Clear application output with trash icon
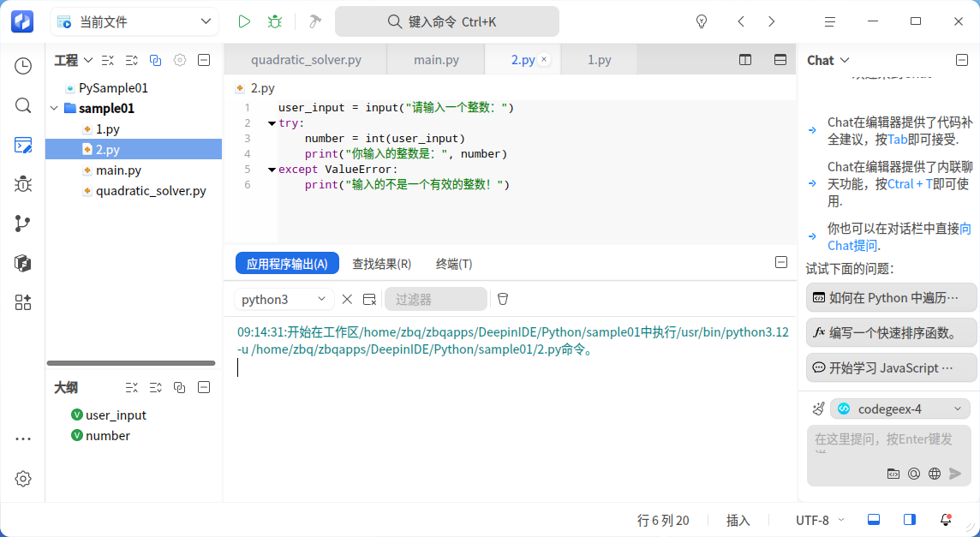This screenshot has height=537, width=980. tap(503, 299)
